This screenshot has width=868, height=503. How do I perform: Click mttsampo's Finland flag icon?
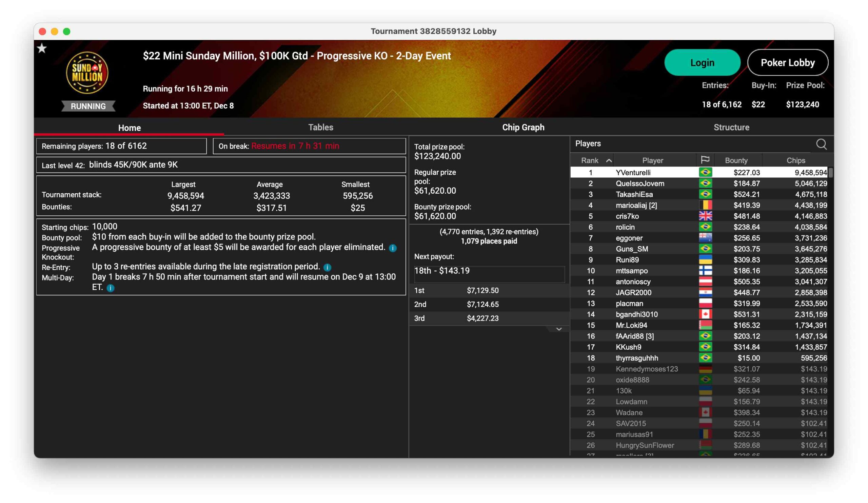click(x=706, y=270)
